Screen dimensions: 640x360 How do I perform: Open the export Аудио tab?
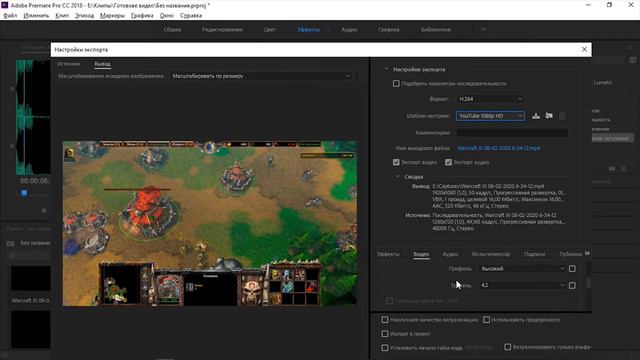450,254
